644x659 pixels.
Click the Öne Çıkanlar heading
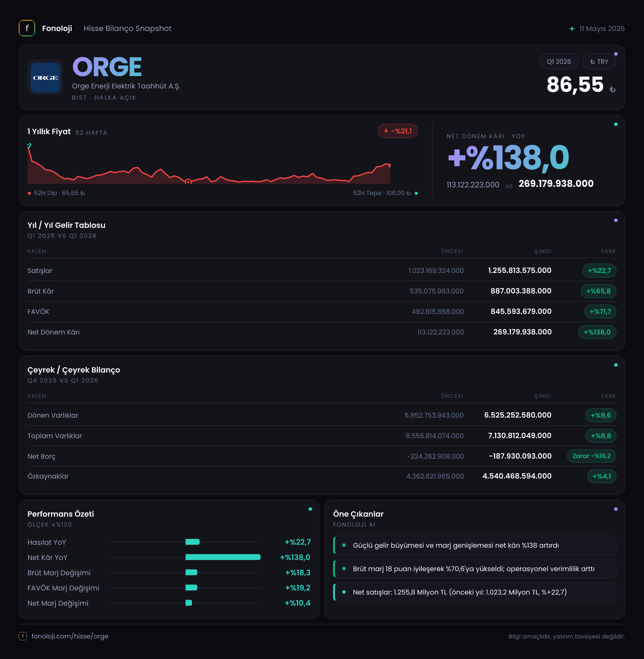358,514
